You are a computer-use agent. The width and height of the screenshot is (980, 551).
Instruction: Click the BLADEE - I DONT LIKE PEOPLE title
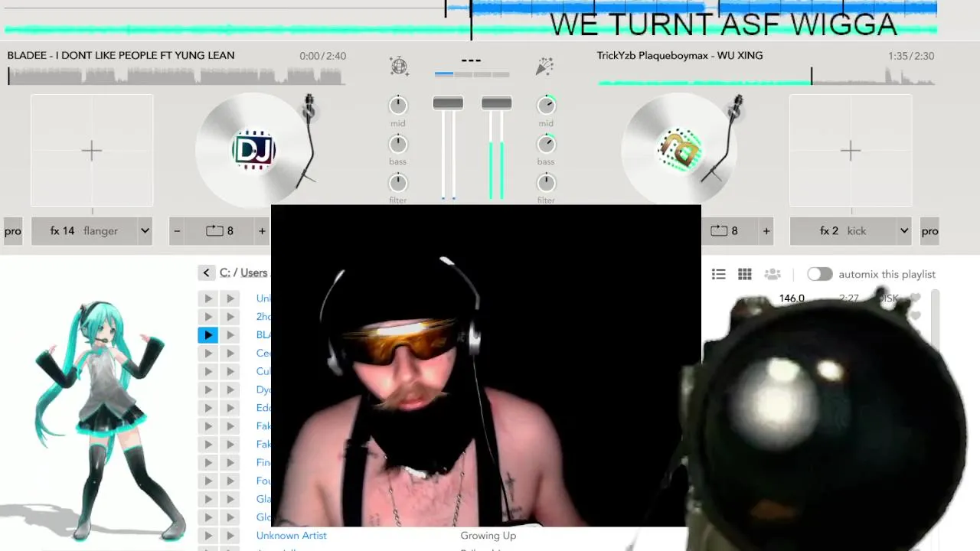pyautogui.click(x=121, y=55)
